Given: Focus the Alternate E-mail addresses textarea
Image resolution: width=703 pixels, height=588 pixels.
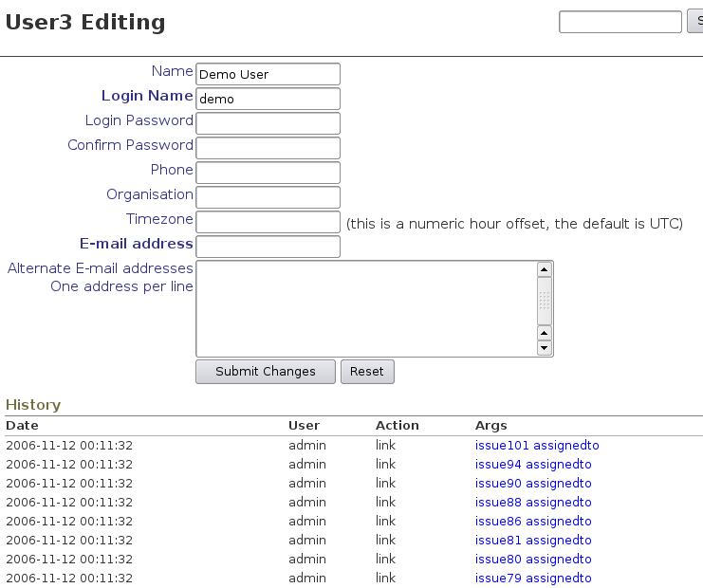Looking at the screenshot, I should [365, 308].
